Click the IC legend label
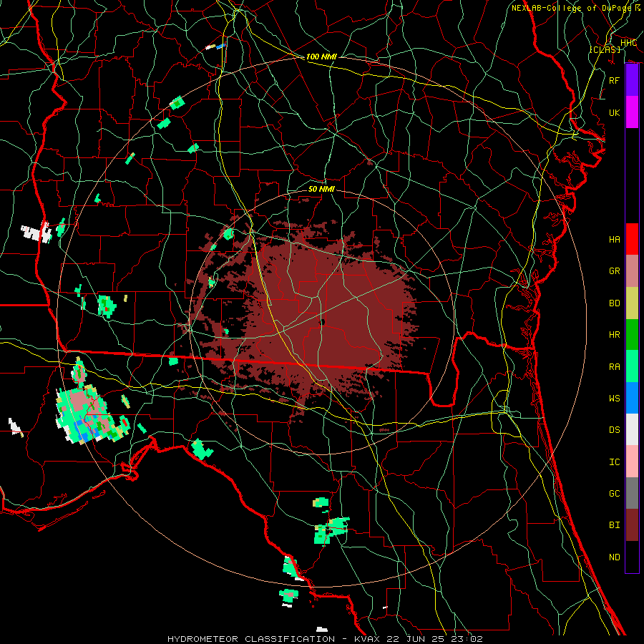The width and height of the screenshot is (644, 644). point(614,462)
